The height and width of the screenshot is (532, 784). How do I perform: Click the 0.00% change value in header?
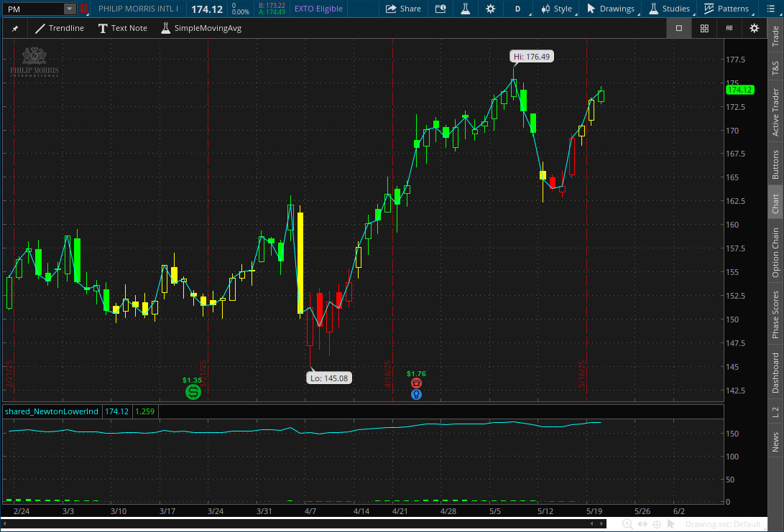pyautogui.click(x=241, y=12)
